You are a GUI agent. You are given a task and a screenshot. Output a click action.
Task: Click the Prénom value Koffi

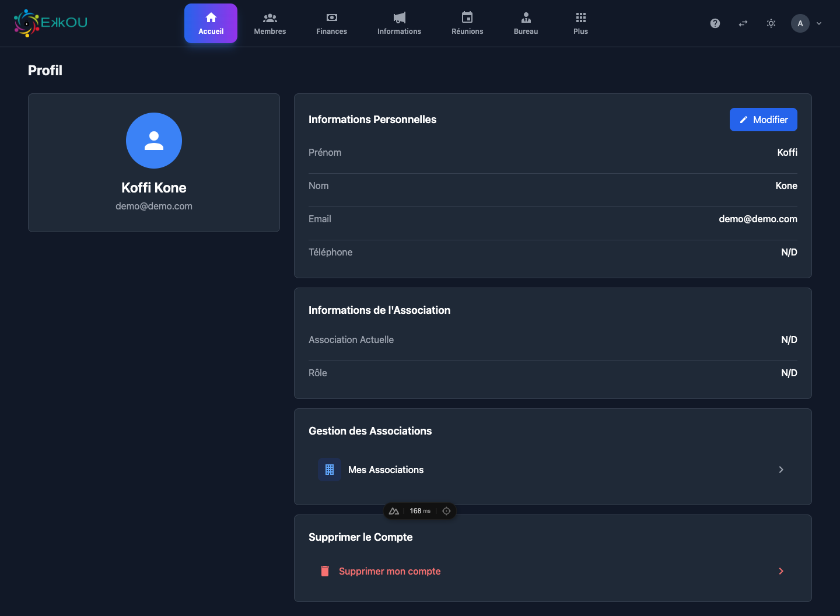pyautogui.click(x=787, y=152)
